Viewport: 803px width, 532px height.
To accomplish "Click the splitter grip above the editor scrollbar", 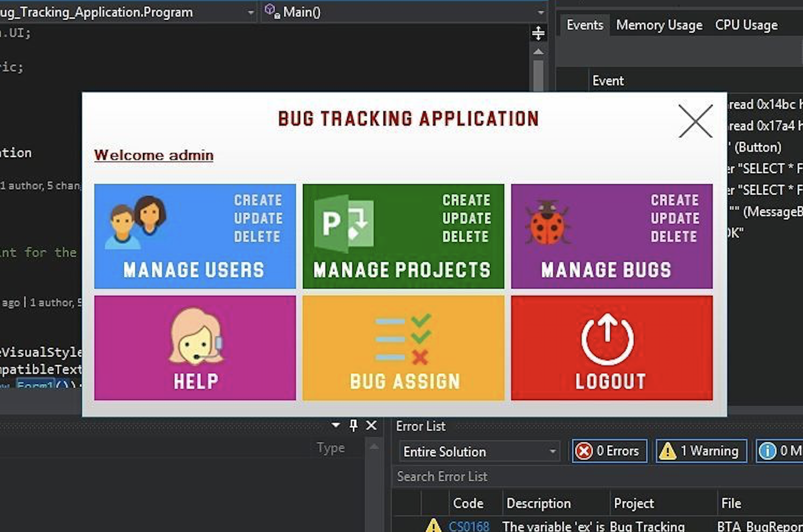I will click(538, 34).
